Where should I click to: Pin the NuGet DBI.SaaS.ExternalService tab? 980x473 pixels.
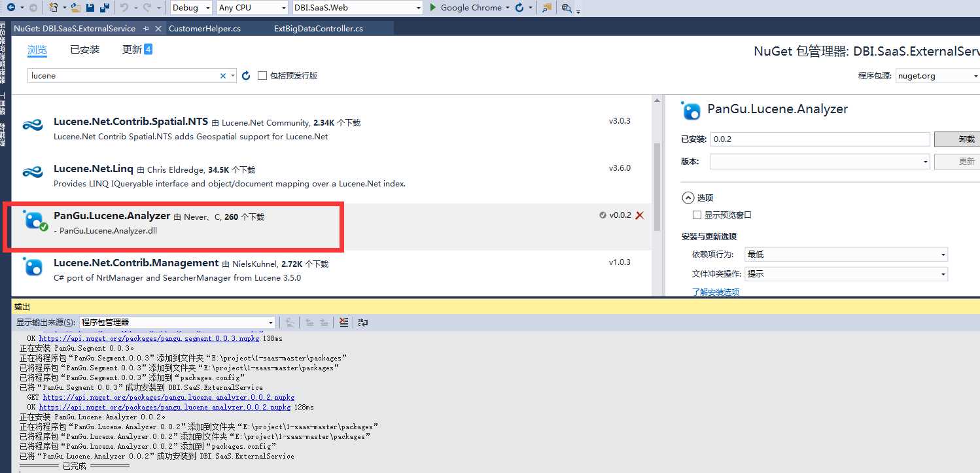tap(145, 29)
